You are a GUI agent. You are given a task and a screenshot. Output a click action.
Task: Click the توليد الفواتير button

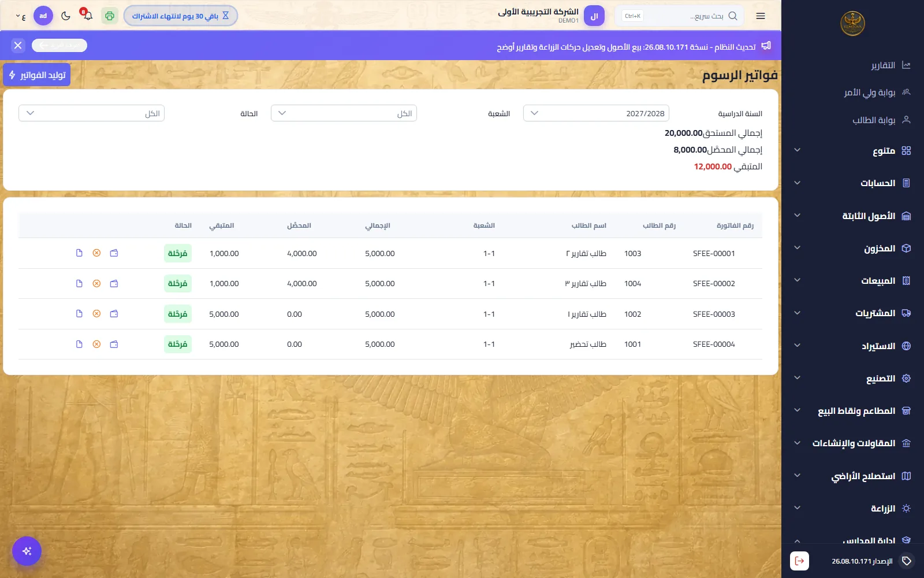[x=37, y=75]
